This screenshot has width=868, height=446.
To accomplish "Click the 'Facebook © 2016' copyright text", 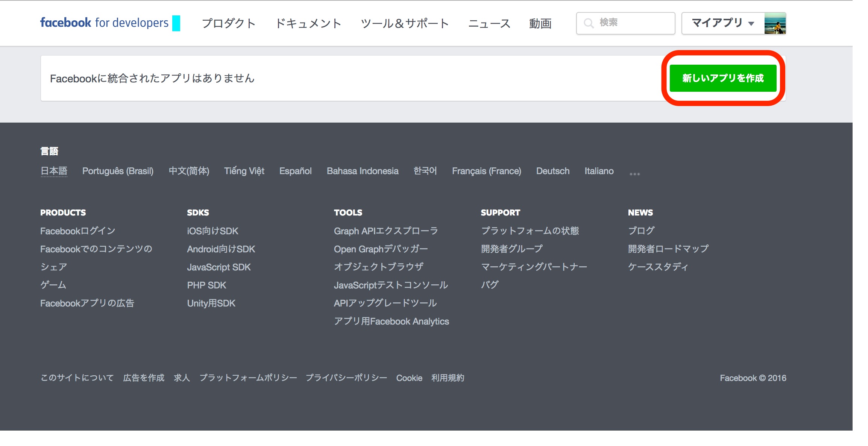I will [753, 378].
